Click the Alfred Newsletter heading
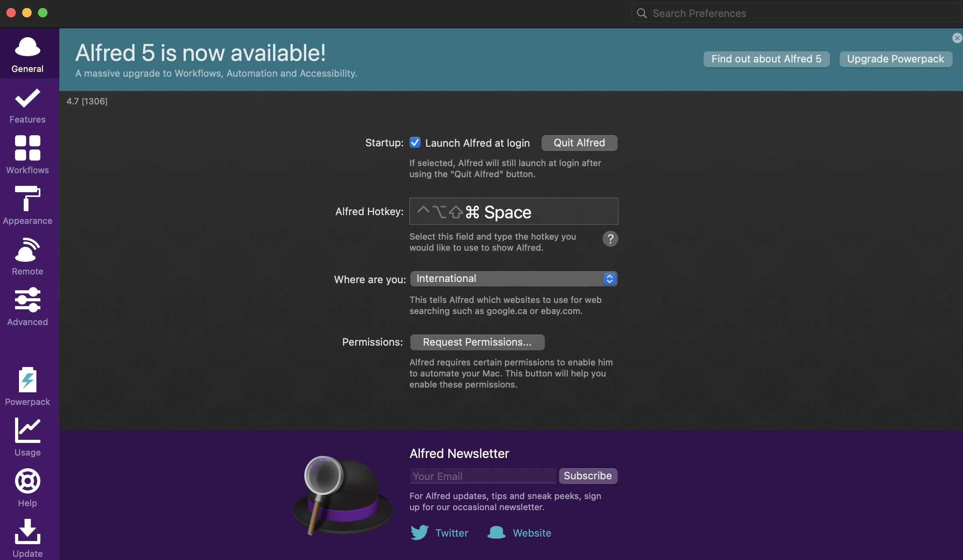Image resolution: width=963 pixels, height=560 pixels. point(459,453)
